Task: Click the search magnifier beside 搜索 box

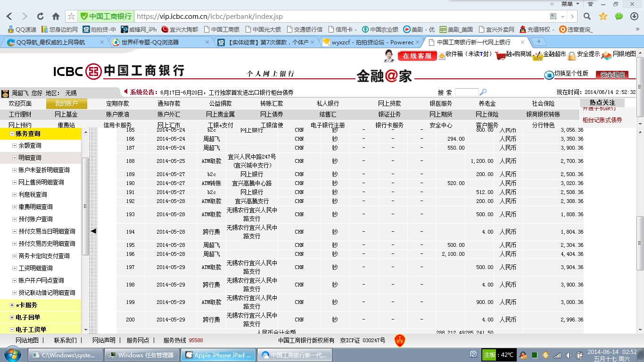Action: (483, 93)
